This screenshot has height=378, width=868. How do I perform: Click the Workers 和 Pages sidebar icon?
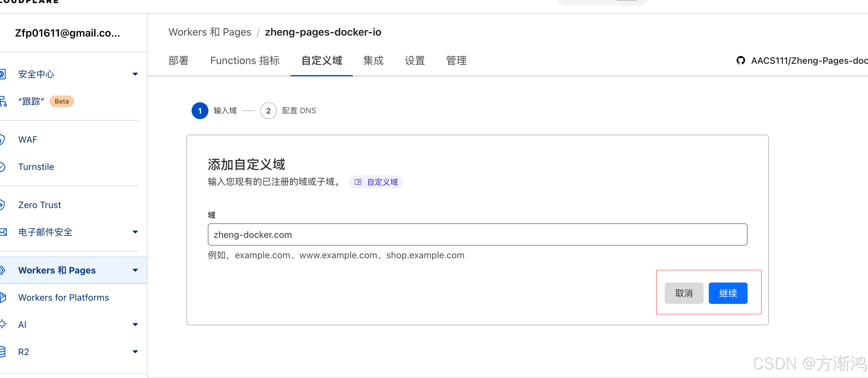click(3, 270)
